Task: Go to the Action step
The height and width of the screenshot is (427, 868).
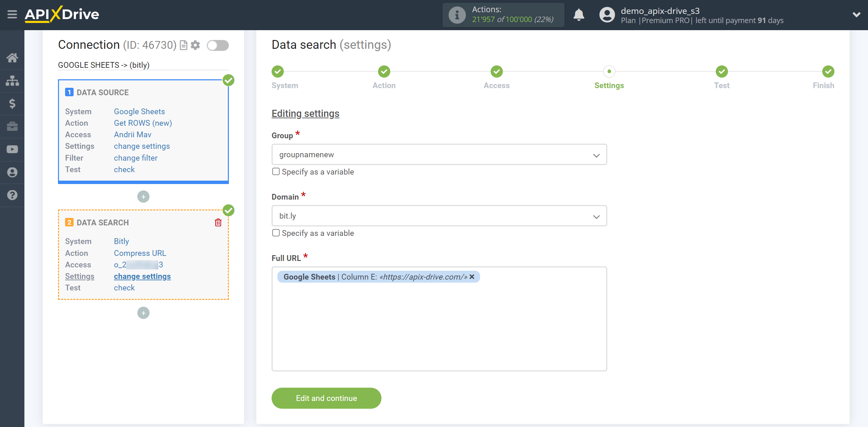Action: pos(384,72)
